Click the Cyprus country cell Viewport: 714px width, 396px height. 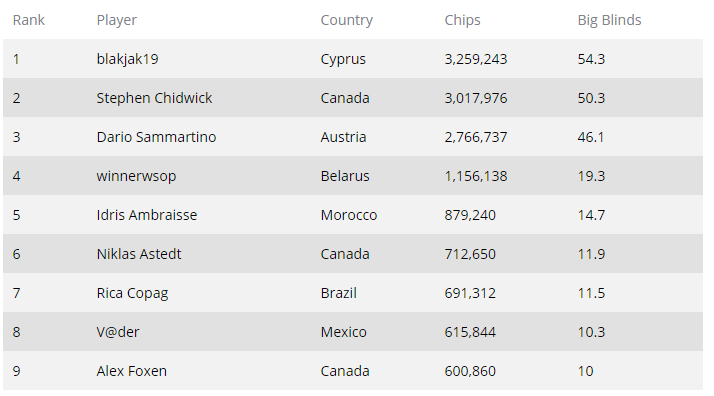tap(343, 59)
